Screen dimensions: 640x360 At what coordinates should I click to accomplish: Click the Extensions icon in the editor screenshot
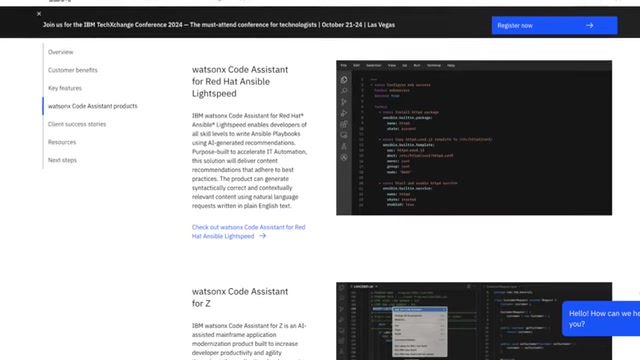point(344,124)
